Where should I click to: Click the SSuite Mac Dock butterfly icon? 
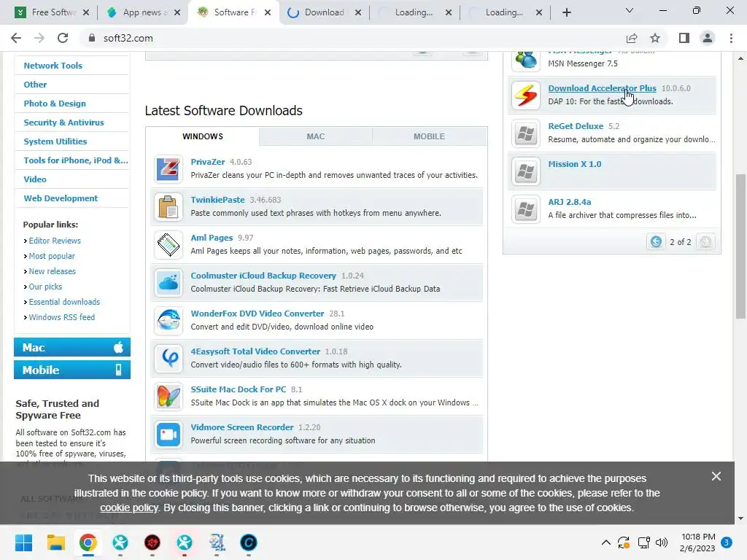169,396
